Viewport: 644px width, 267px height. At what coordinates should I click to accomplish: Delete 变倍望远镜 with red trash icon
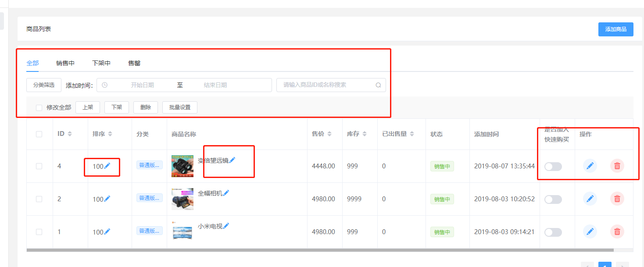coord(617,166)
